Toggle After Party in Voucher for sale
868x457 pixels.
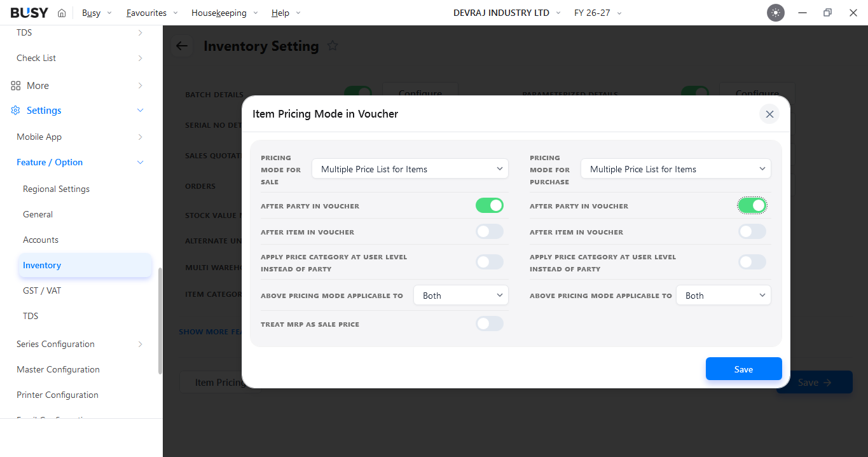[490, 205]
